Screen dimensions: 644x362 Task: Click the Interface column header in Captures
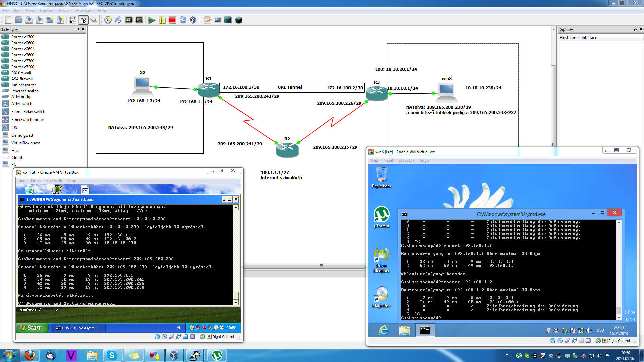589,38
